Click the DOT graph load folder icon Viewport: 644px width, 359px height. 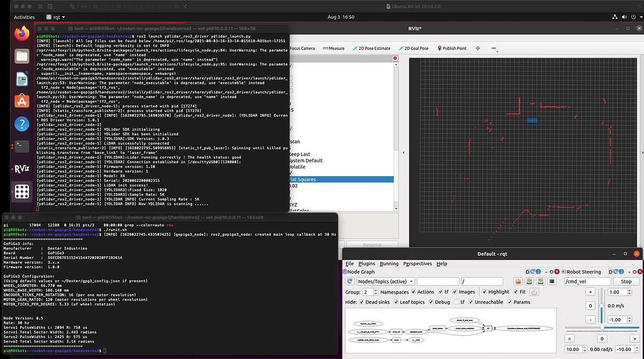[517, 282]
